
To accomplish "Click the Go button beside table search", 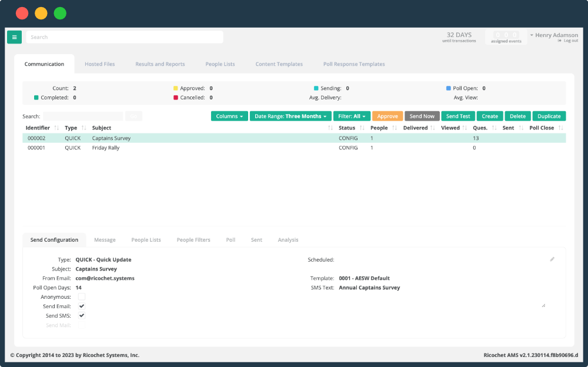I will click(x=133, y=116).
